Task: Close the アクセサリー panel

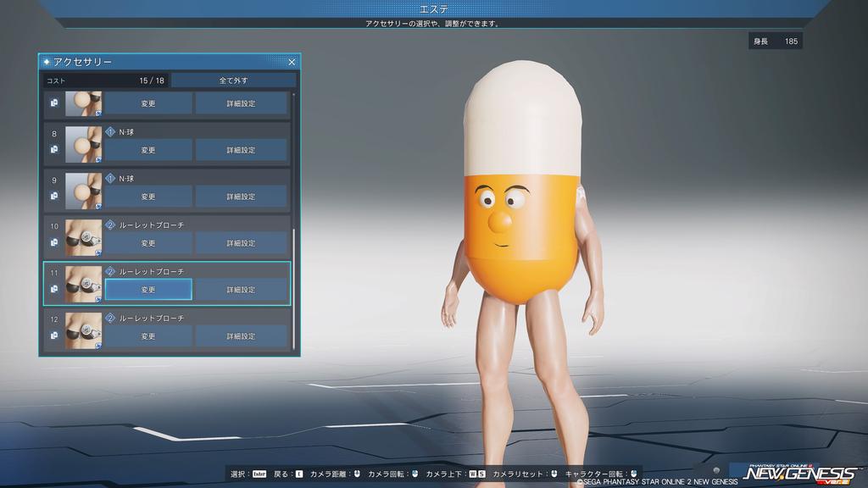Action: [292, 62]
